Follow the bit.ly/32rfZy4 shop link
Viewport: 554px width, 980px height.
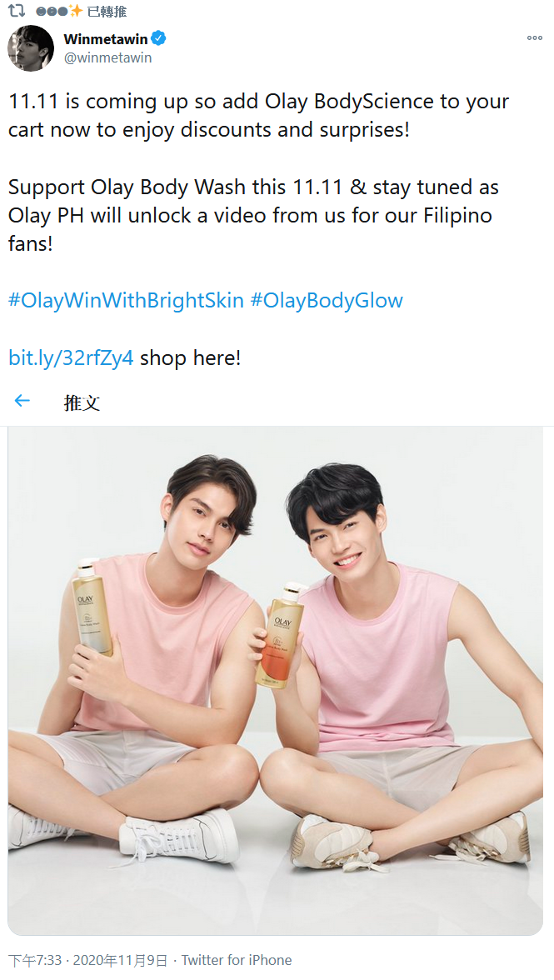(x=71, y=357)
